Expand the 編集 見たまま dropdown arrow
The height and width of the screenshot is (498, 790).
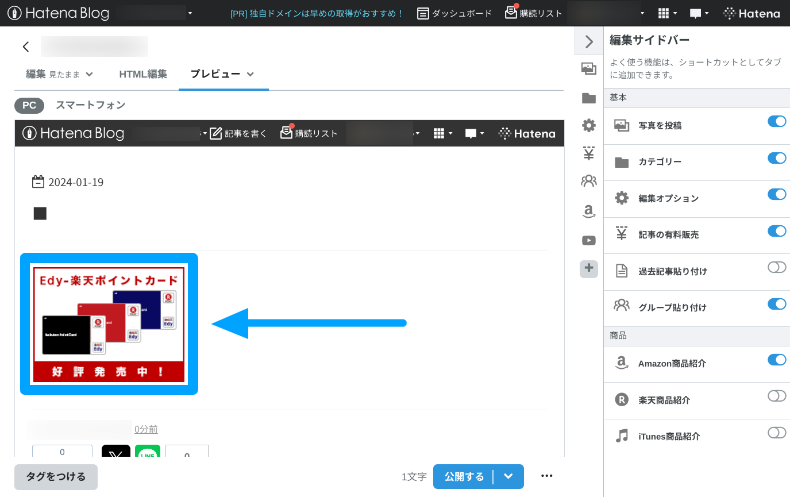pyautogui.click(x=89, y=74)
